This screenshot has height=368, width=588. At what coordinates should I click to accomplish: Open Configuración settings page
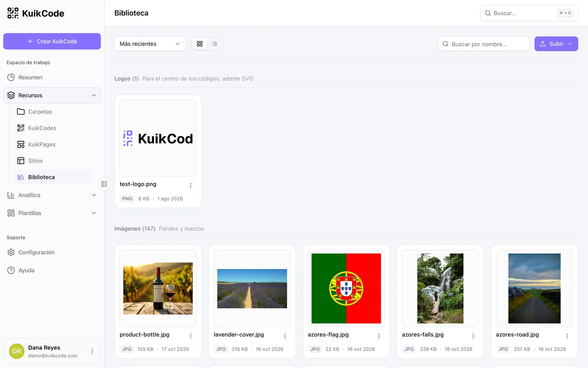pyautogui.click(x=52, y=252)
